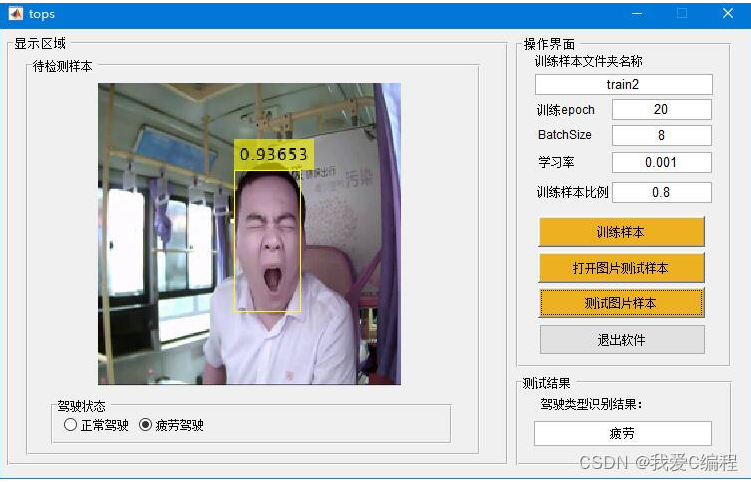Click 打开图片测试样本 to load an image
The width and height of the screenshot is (751, 482).
pos(621,268)
